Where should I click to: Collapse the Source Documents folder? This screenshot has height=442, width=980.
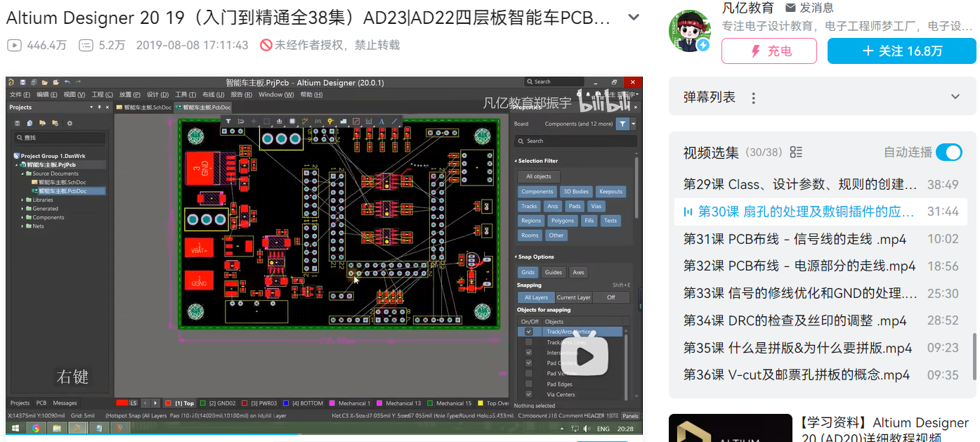pyautogui.click(x=22, y=174)
